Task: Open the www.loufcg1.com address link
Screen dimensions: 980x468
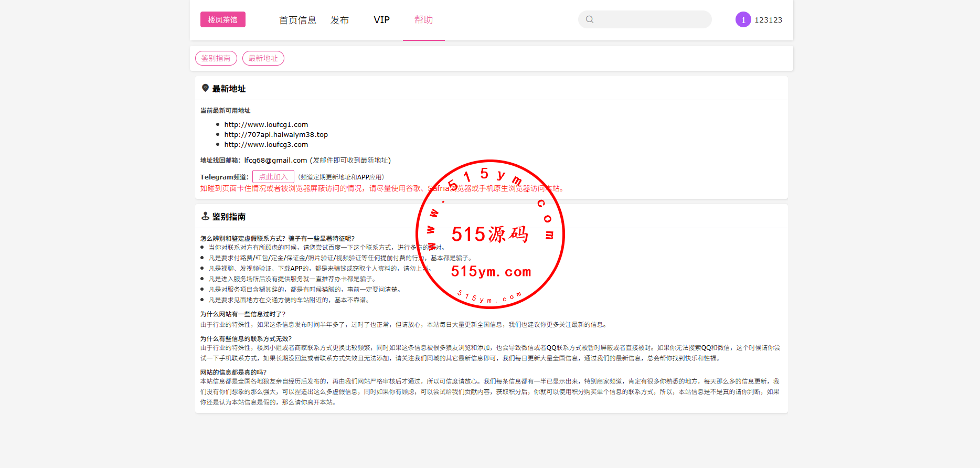Action: coord(266,124)
